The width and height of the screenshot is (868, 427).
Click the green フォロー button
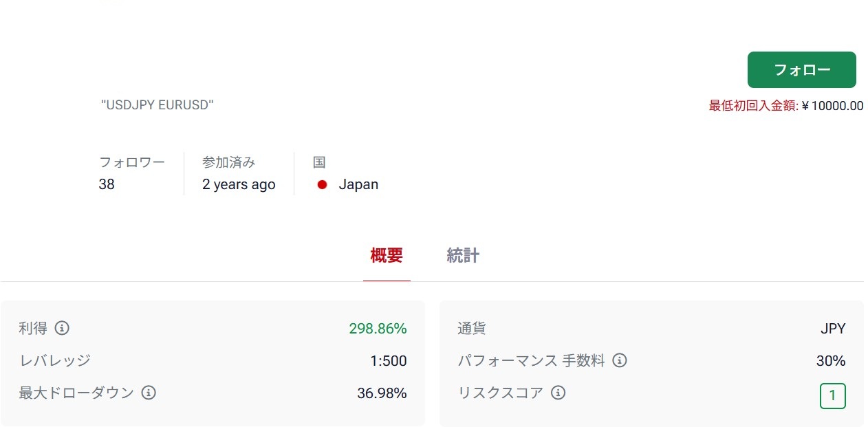[801, 69]
